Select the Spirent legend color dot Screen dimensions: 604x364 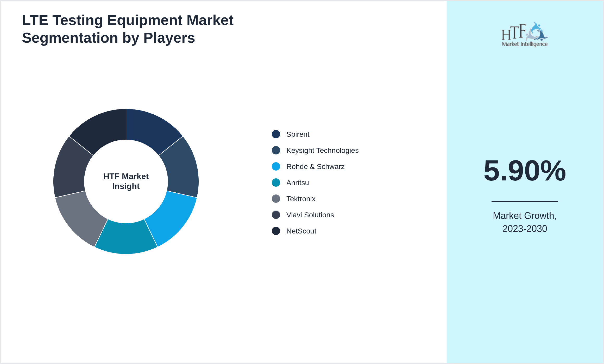coord(275,134)
